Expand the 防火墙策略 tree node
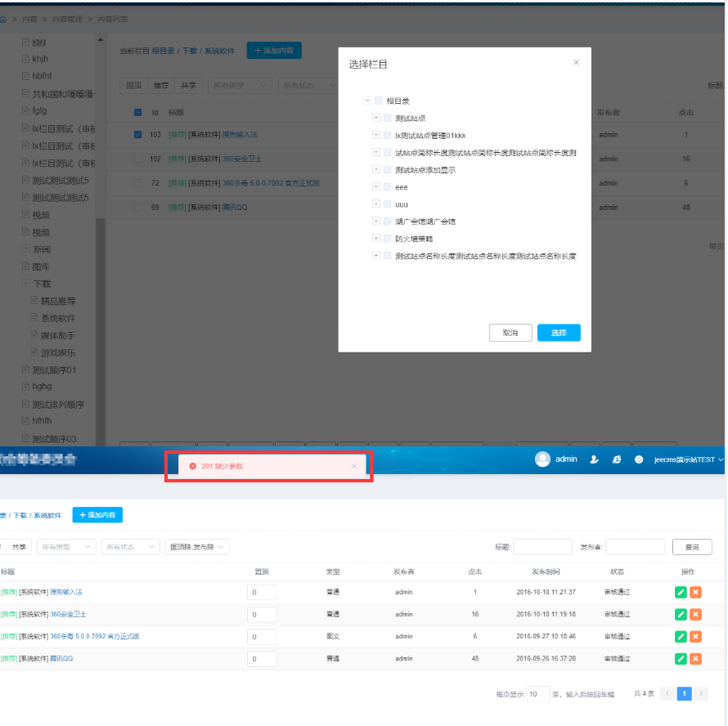The width and height of the screenshot is (728, 726). click(x=376, y=238)
